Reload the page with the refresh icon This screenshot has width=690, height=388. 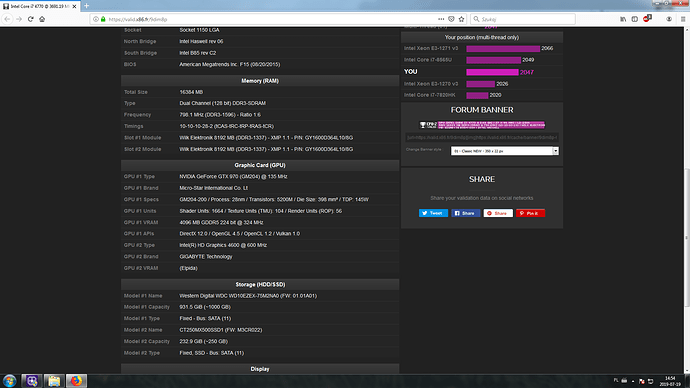click(x=30, y=19)
